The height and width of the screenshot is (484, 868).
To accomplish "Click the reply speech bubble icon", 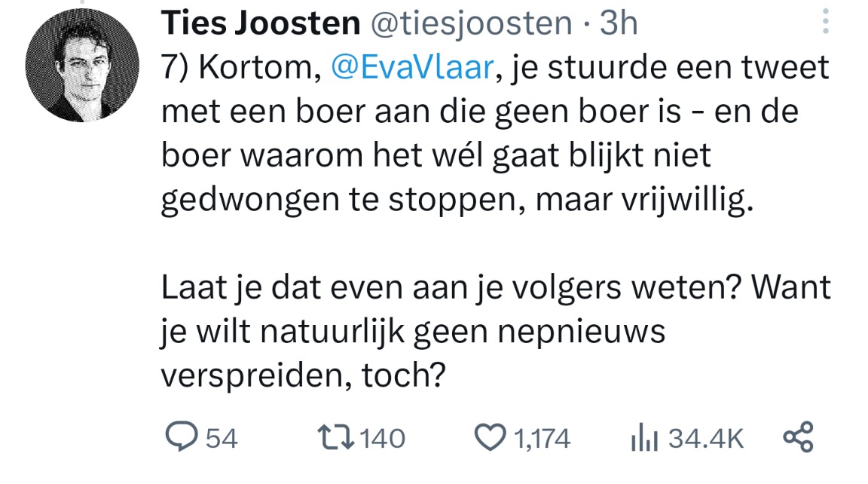I will coord(182,437).
